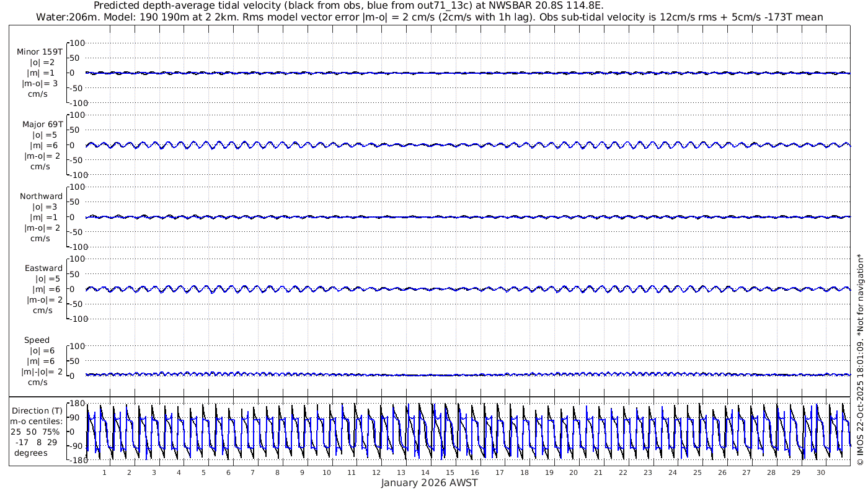Image resolution: width=868 pixels, height=496 pixels.
Task: Click the 'degrees' unit label
Action: point(31,453)
